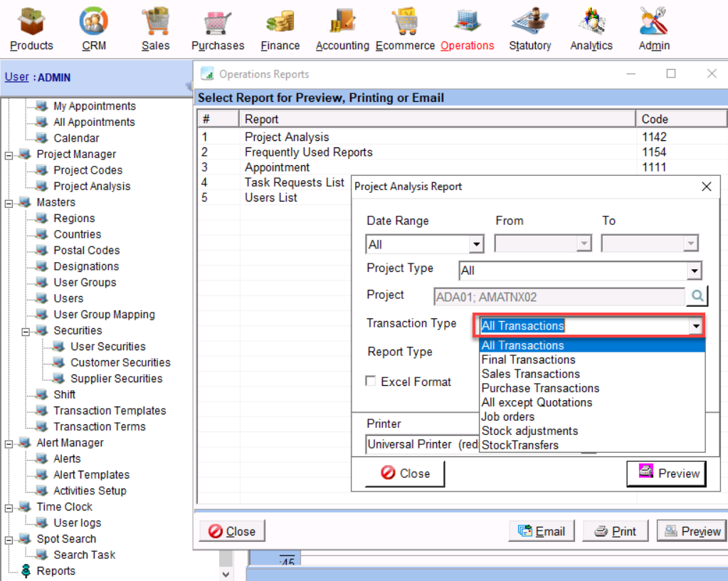
Task: Select Frequently Used Reports row
Action: (308, 152)
